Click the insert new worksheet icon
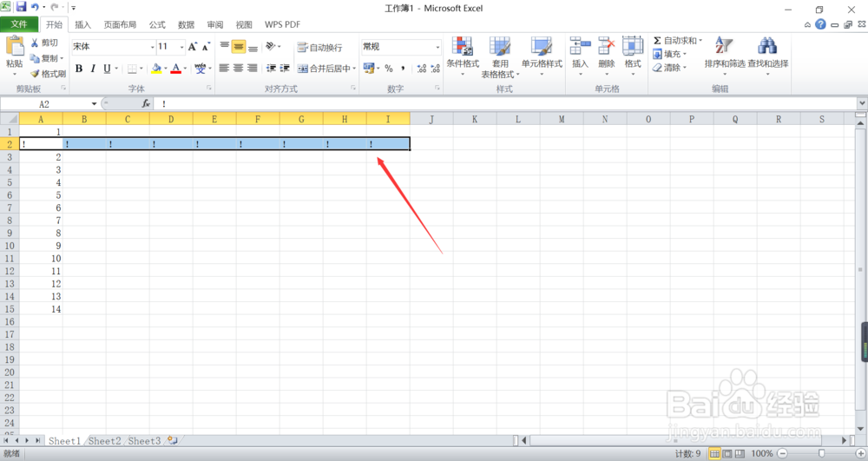The image size is (868, 461). click(174, 440)
